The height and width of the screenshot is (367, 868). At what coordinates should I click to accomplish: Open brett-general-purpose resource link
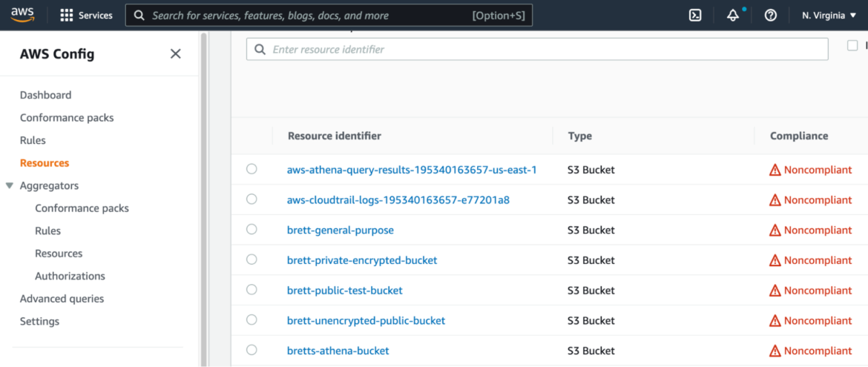click(x=341, y=231)
